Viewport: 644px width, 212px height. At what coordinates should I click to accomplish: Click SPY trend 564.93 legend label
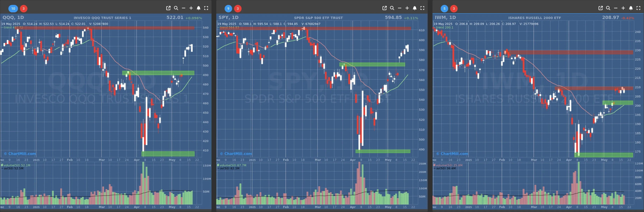(x=228, y=27)
